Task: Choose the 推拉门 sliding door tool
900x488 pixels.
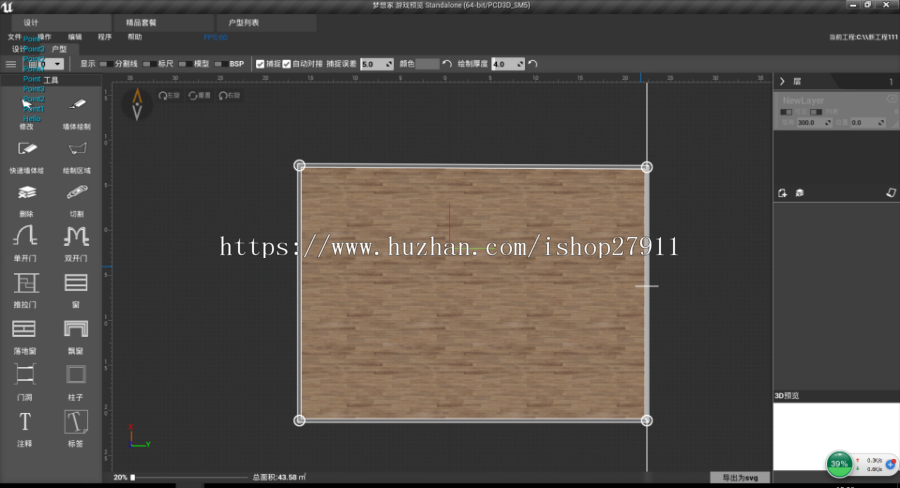Action: coord(26,283)
